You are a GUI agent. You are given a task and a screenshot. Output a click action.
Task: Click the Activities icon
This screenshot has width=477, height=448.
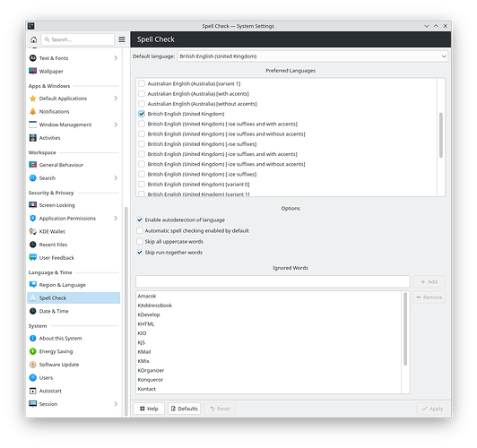33,138
